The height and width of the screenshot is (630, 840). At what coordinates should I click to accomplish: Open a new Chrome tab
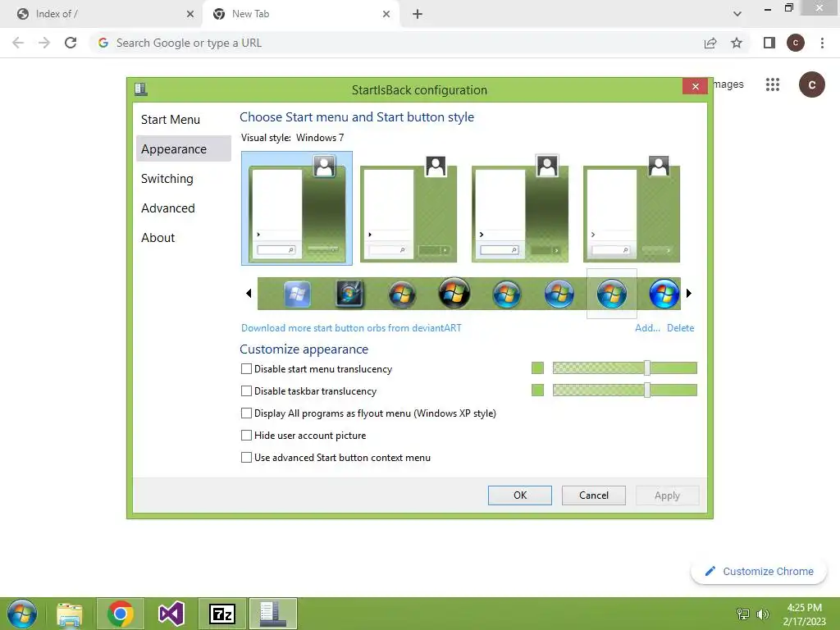[x=418, y=14]
